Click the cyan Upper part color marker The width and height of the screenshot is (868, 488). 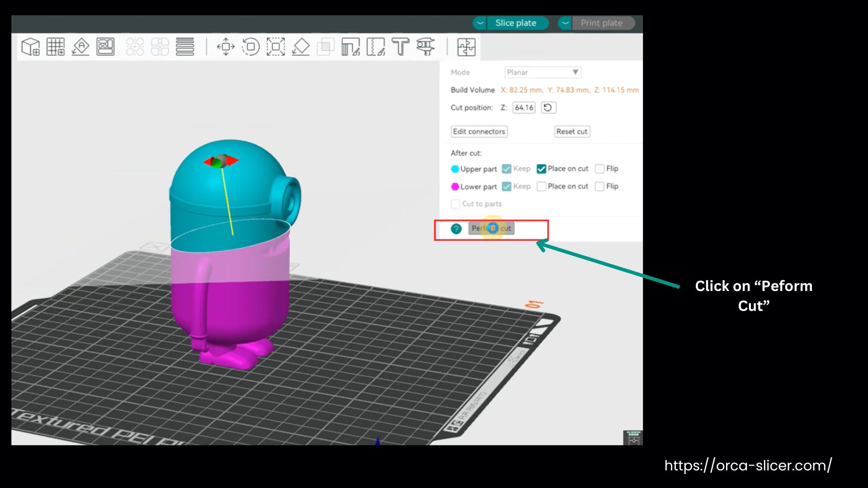click(455, 169)
